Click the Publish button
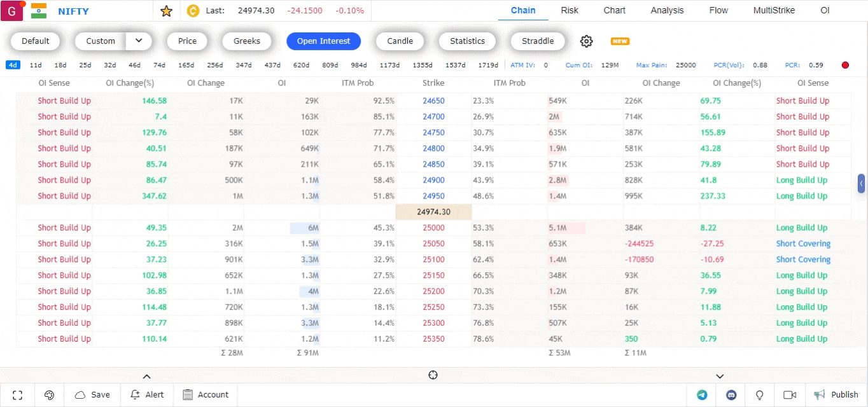 pos(836,395)
